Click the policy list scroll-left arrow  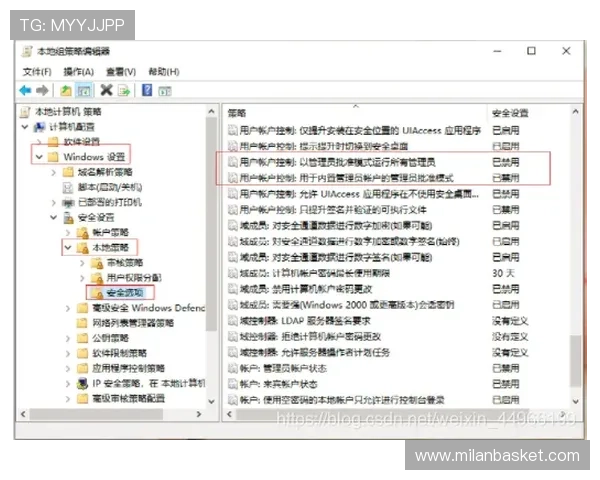pyautogui.click(x=230, y=414)
